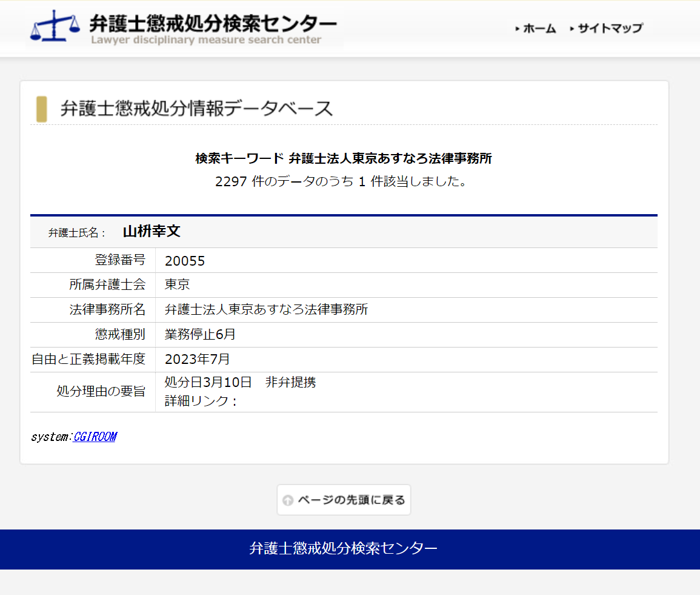
Task: Click the 詳細リンク： text in the reason row
Action: (201, 401)
